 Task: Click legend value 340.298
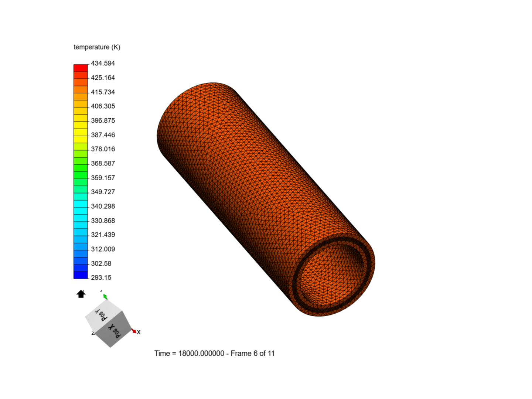coord(103,206)
